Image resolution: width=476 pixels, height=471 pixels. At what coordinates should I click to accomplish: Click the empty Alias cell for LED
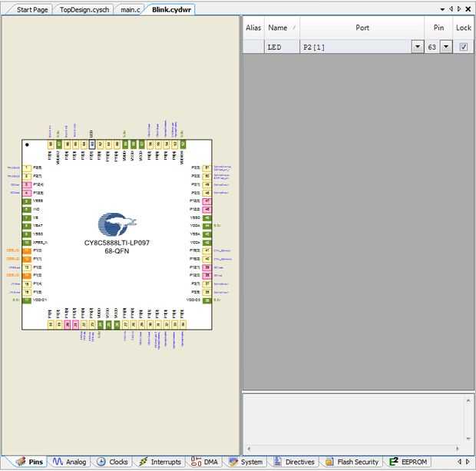coord(253,47)
